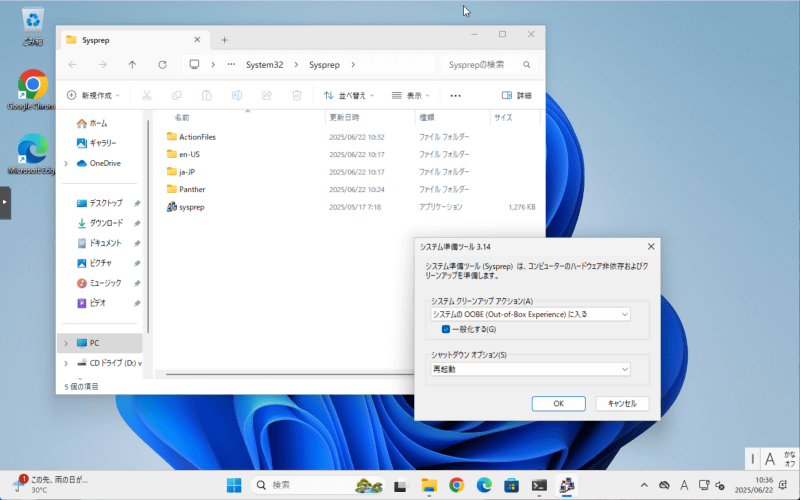Toggle the 一般化する(G) checkbox
Screen dimensions: 800x500
coord(446,329)
